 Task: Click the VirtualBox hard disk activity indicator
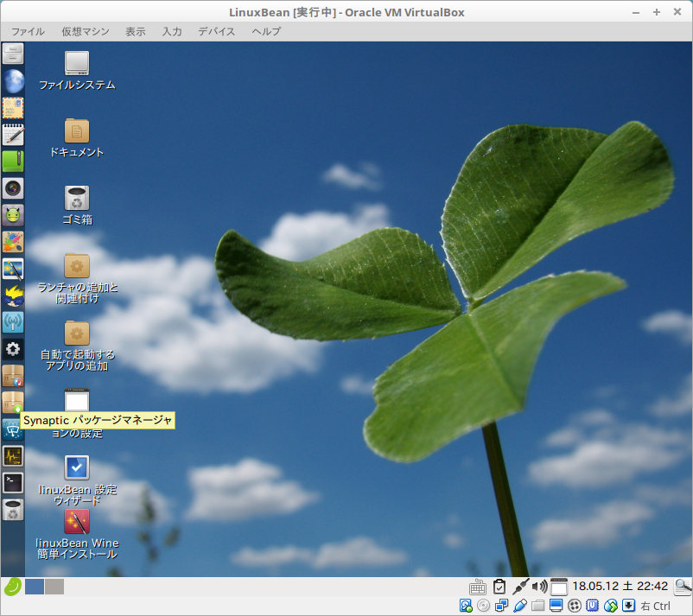(466, 606)
